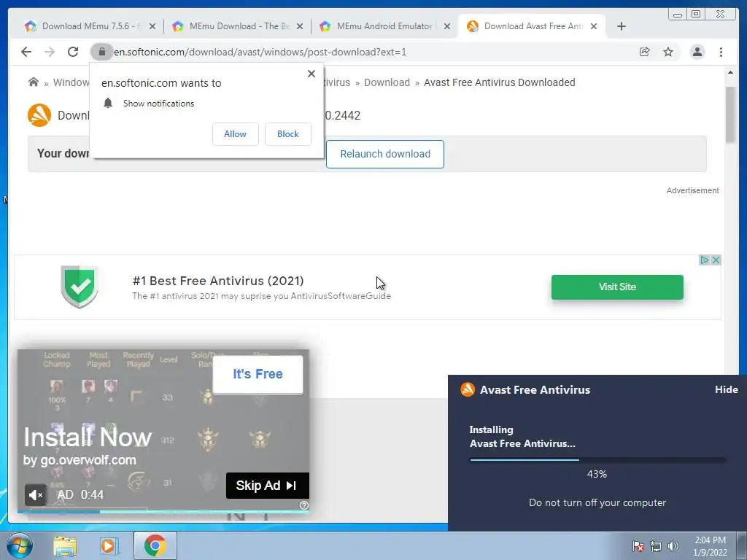Click the video ad info question icon

point(304,505)
